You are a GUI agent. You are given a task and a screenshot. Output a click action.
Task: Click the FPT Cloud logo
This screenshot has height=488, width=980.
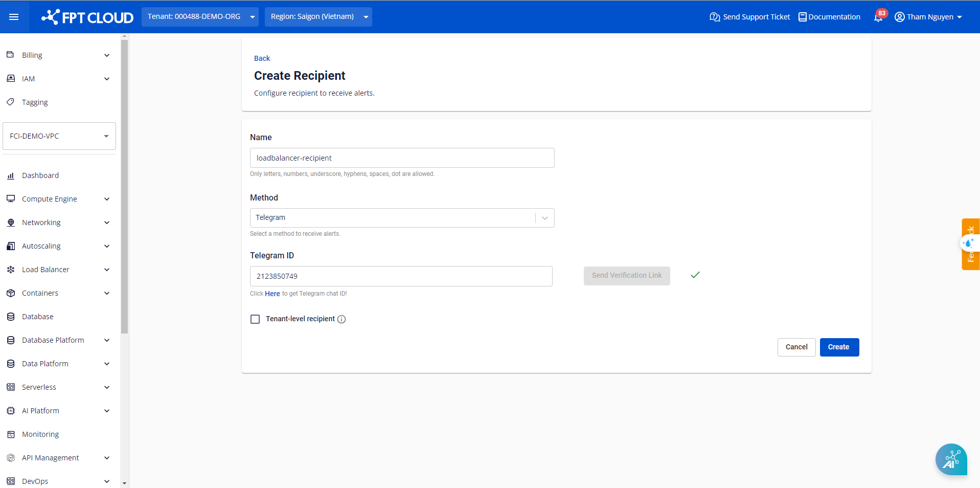coord(87,17)
